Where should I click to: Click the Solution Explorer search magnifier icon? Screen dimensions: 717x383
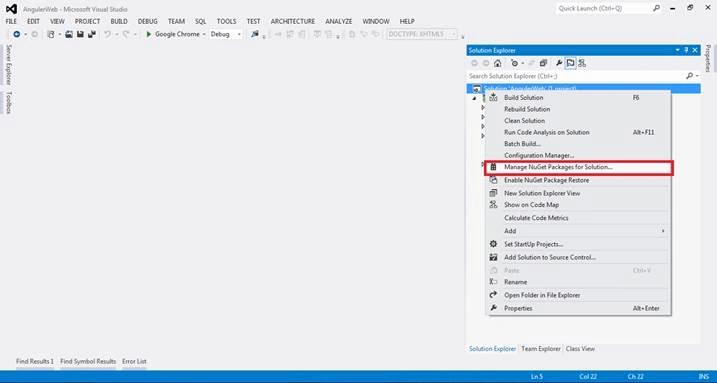[690, 76]
